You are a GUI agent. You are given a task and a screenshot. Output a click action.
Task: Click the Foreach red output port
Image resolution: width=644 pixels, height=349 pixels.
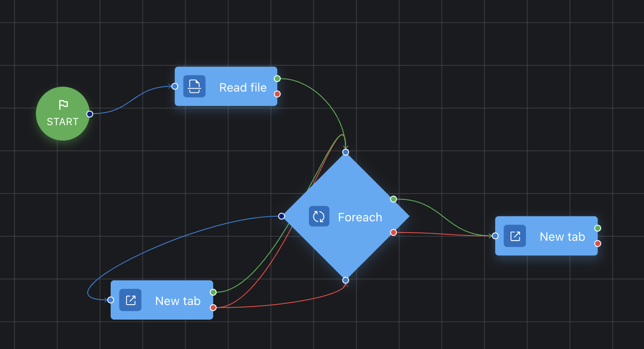(393, 233)
